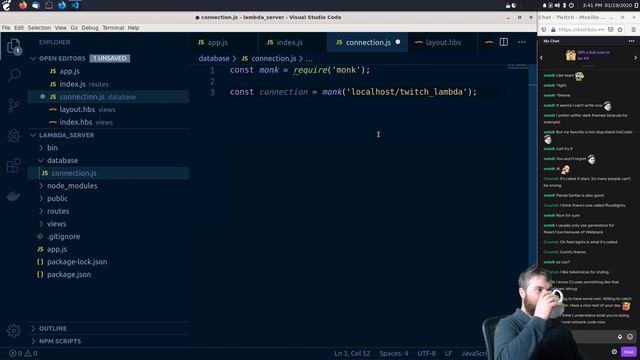Open index.hbs in OPEN EDITORS

(x=108, y=122)
